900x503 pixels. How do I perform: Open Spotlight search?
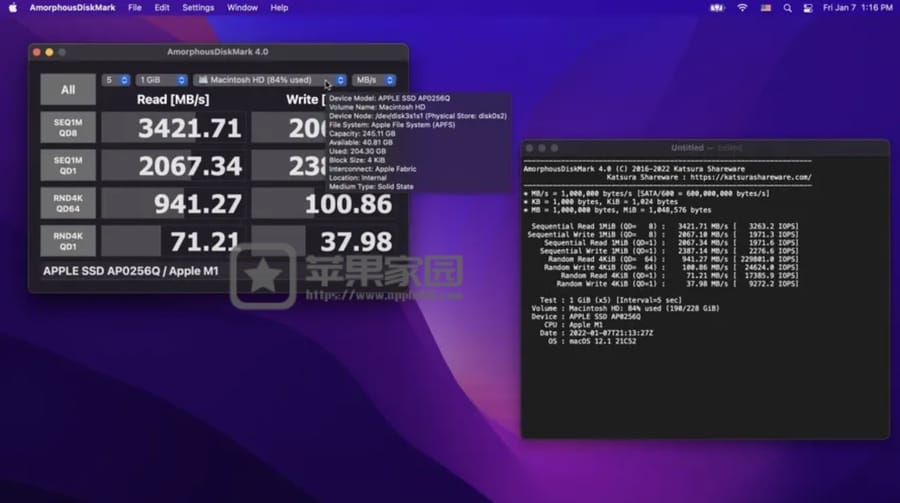(788, 8)
